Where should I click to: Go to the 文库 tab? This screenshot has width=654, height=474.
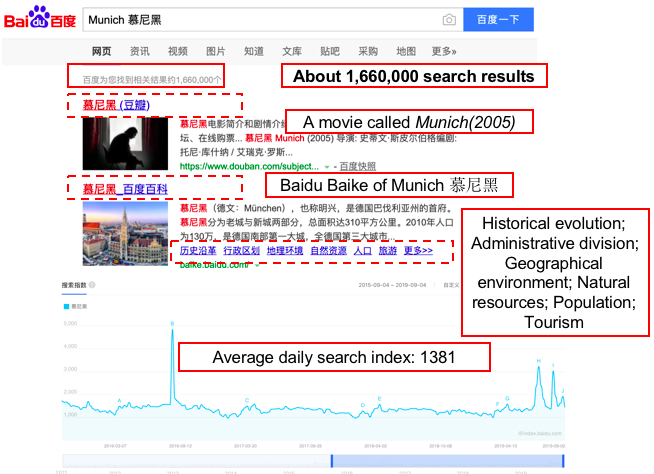click(x=292, y=51)
